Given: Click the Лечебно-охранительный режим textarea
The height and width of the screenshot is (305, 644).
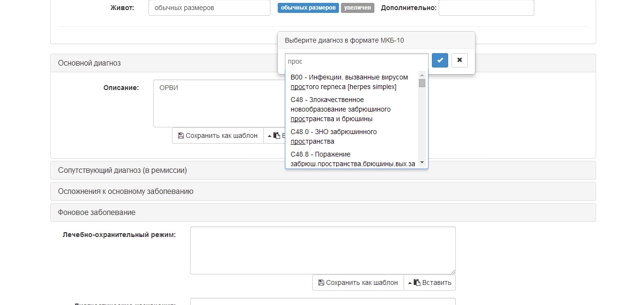Looking at the screenshot, I should click(323, 250).
